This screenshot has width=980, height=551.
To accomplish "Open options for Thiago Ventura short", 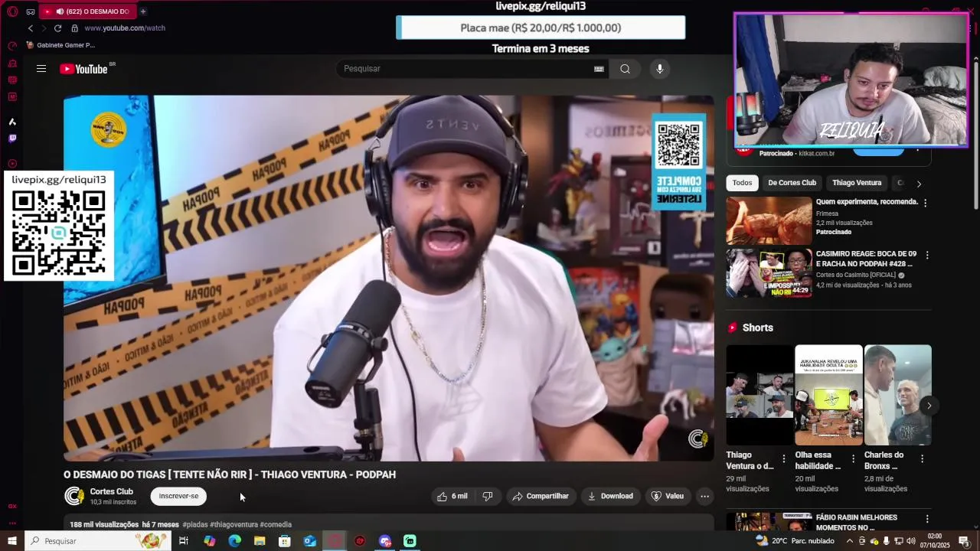I will click(783, 459).
